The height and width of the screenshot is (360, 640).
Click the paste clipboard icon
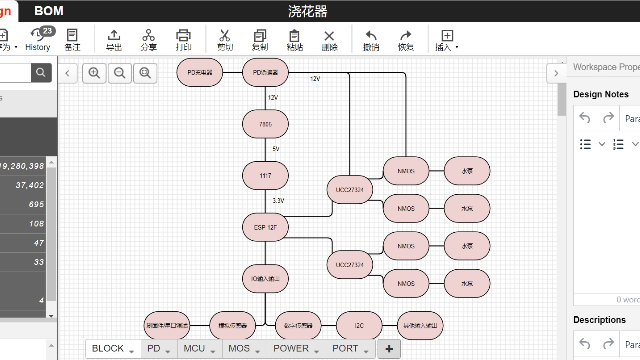coord(294,36)
